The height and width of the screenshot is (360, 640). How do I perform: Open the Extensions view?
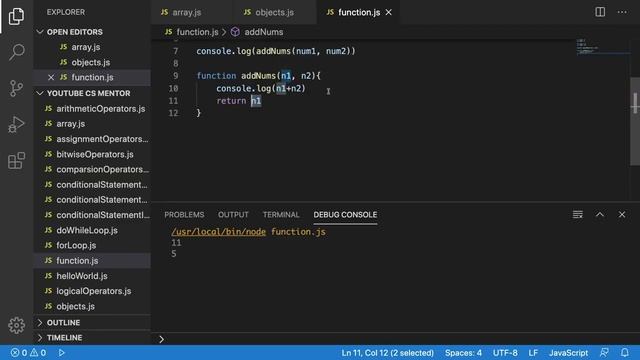[x=16, y=160]
